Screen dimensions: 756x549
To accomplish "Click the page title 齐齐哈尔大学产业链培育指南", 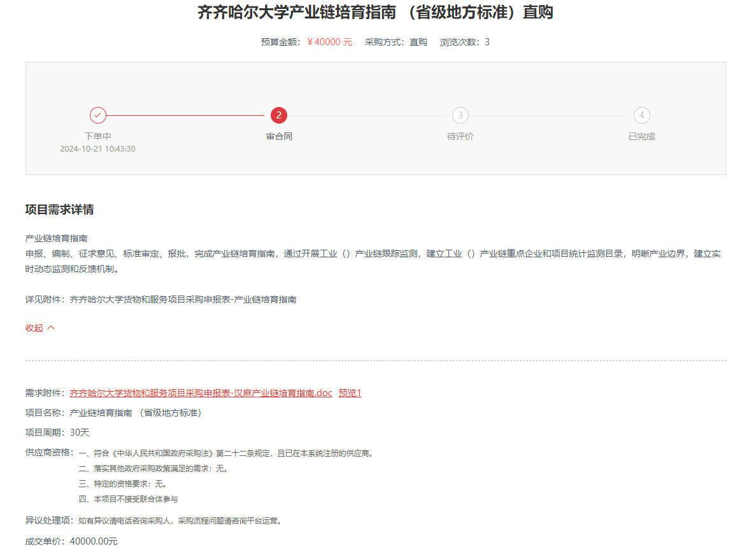I will 375,12.
